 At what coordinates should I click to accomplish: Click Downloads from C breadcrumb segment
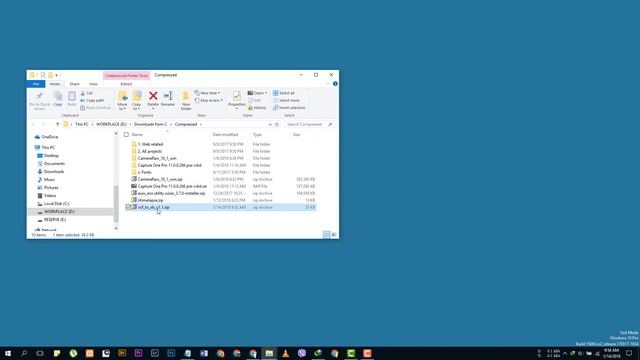(151, 124)
